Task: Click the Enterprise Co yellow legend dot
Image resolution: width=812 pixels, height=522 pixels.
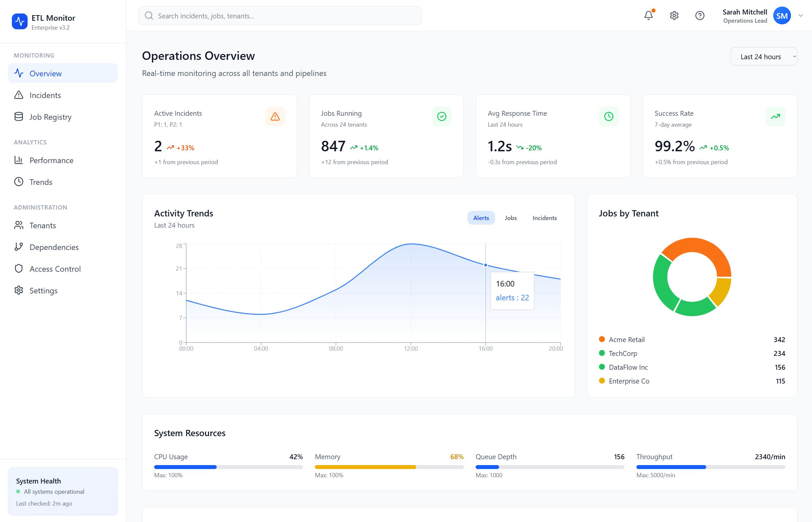Action: 602,381
